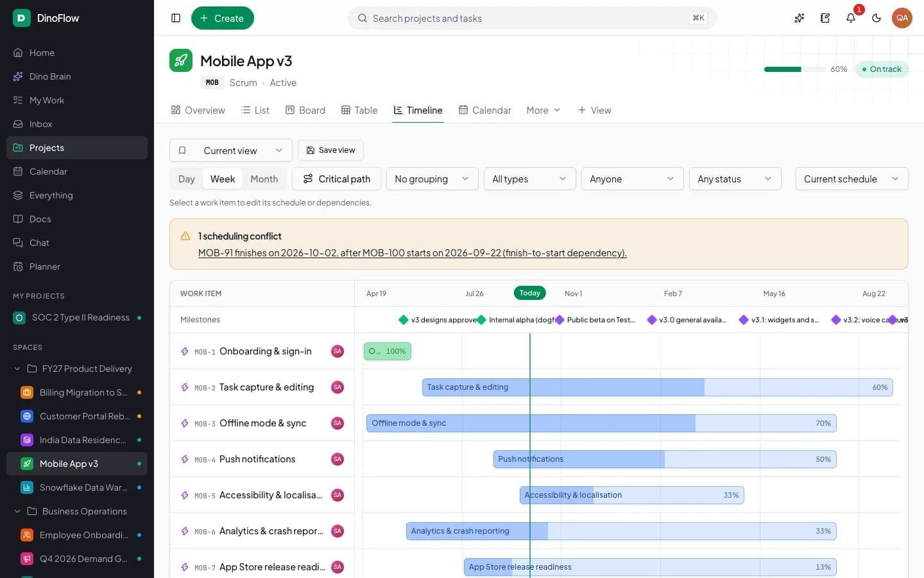Click the Save view button
Screen dimensions: 924x578
(x=330, y=150)
